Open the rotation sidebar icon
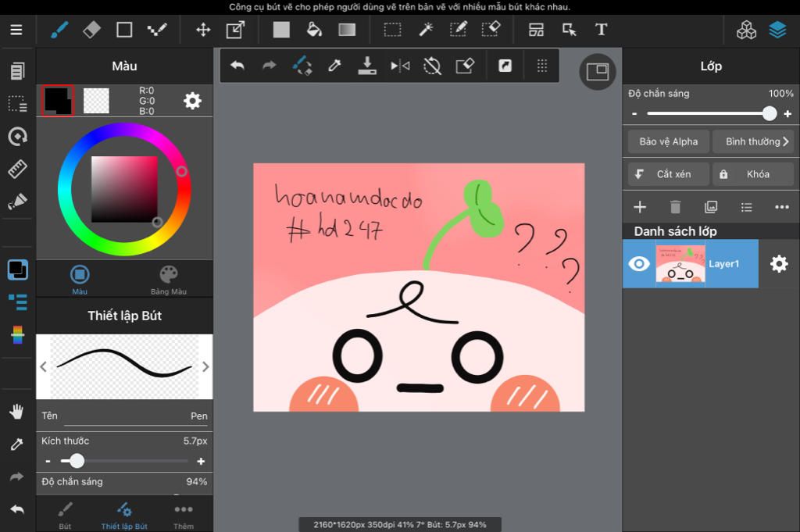Image resolution: width=800 pixels, height=532 pixels. [17, 136]
